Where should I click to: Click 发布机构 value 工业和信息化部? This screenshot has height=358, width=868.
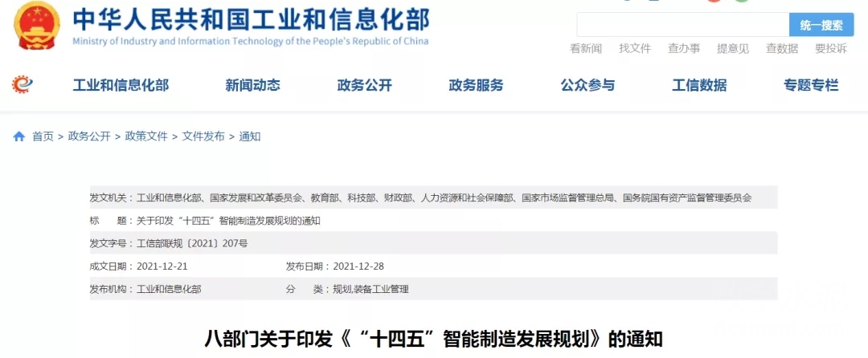pos(169,289)
